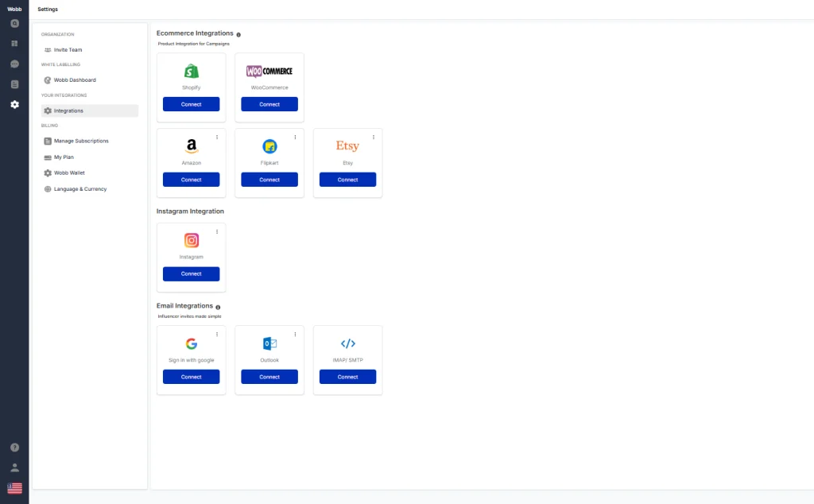Go to Invite Team in settings menu
The image size is (814, 504).
(68, 50)
